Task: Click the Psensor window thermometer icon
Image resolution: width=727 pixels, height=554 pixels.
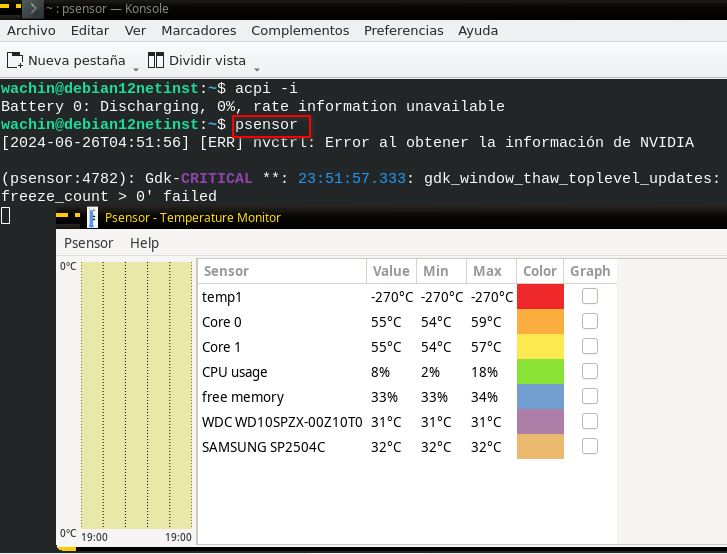Action: [x=92, y=217]
